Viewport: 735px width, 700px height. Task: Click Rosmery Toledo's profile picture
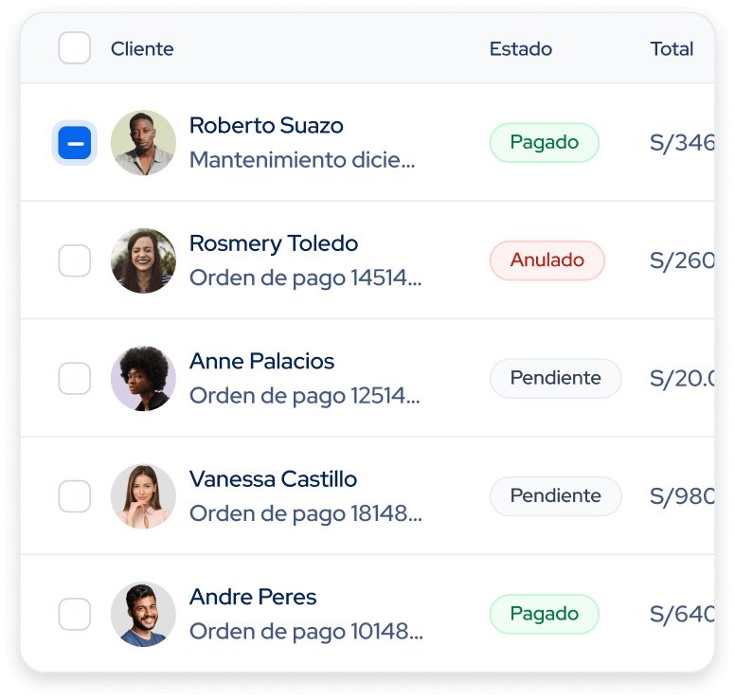143,260
